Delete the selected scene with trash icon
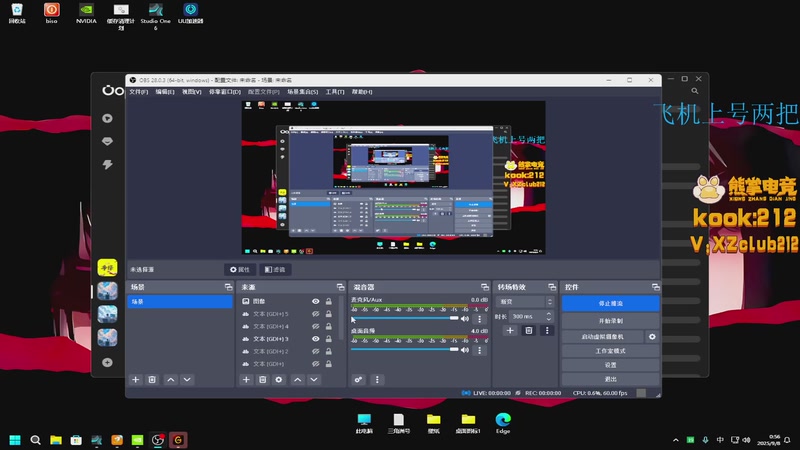 (152, 380)
